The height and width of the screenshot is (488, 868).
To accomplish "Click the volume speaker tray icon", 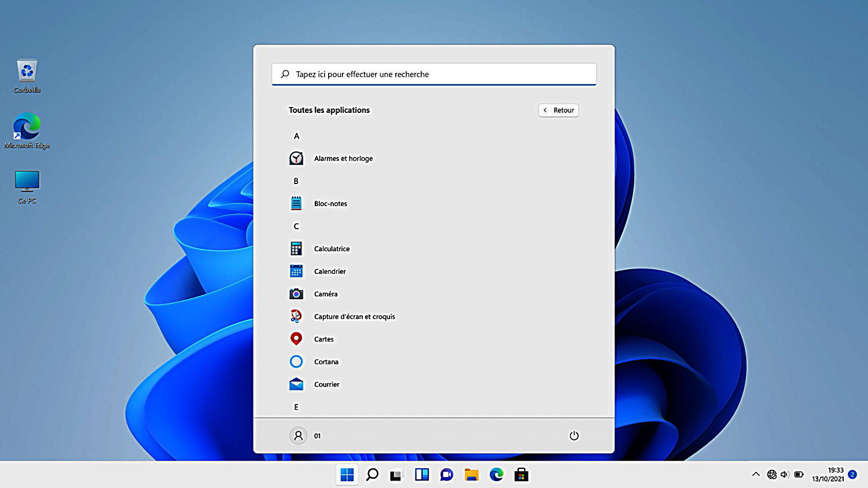I will coord(785,474).
